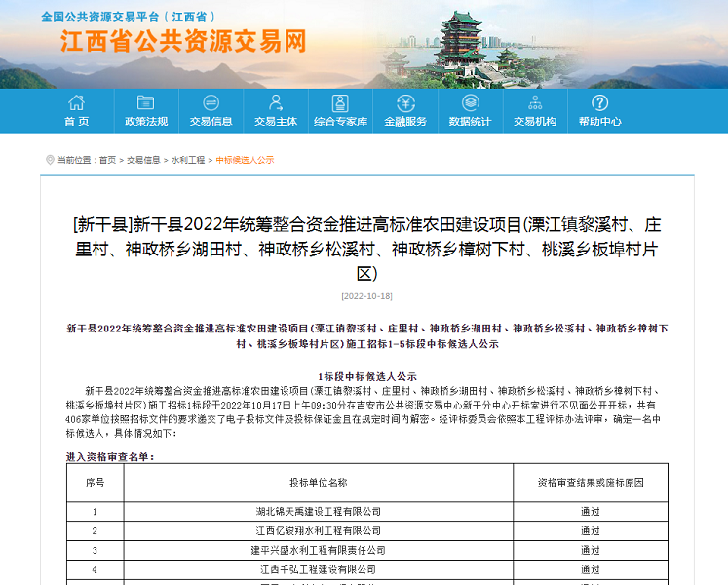Click the 首页 house icon in navigation bar
728x585 pixels.
click(x=76, y=102)
